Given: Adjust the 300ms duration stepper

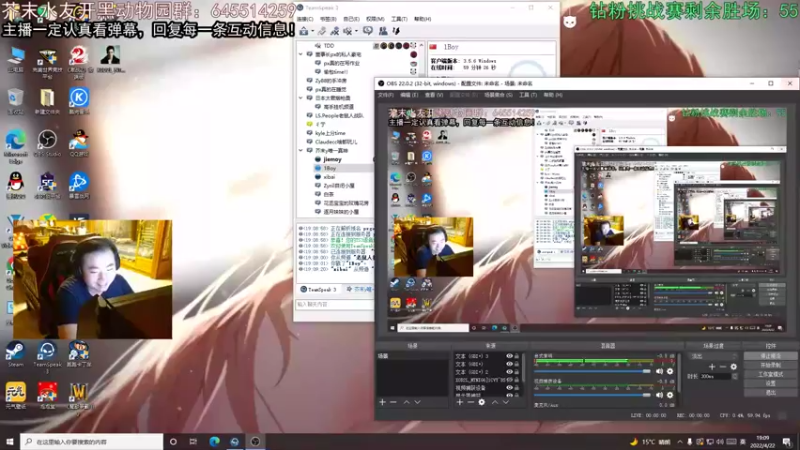Looking at the screenshot, I should (x=735, y=377).
